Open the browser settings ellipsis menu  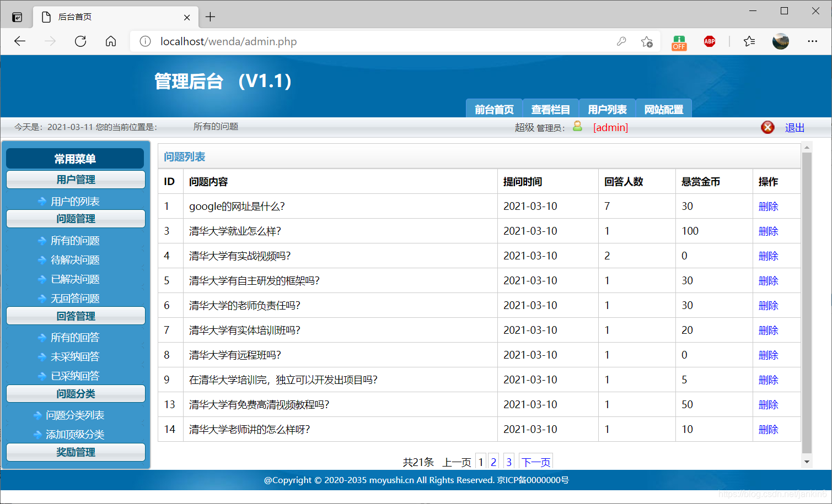pyautogui.click(x=813, y=41)
